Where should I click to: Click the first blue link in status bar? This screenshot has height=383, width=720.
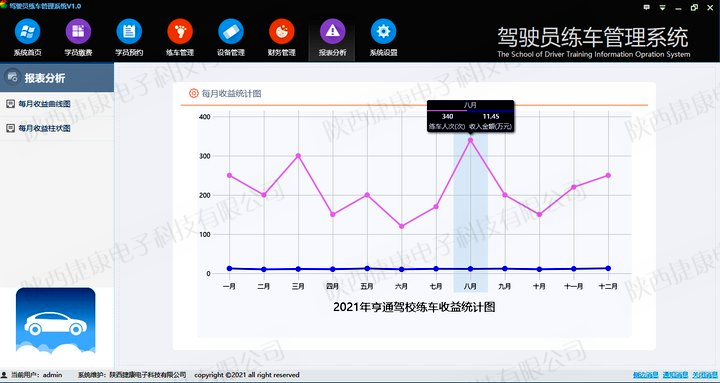click(x=646, y=375)
